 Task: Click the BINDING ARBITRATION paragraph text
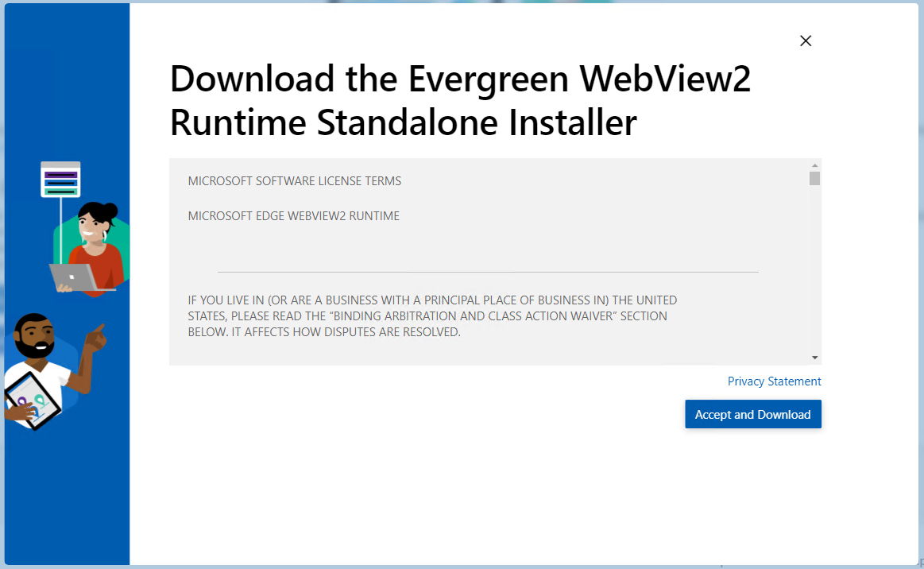tap(431, 315)
